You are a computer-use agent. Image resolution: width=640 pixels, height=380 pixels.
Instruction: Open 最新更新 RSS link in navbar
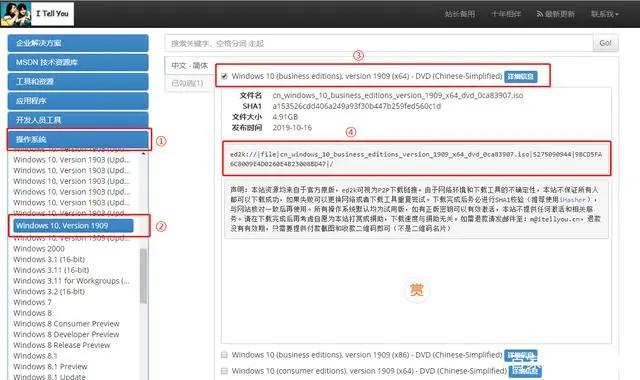pos(555,14)
